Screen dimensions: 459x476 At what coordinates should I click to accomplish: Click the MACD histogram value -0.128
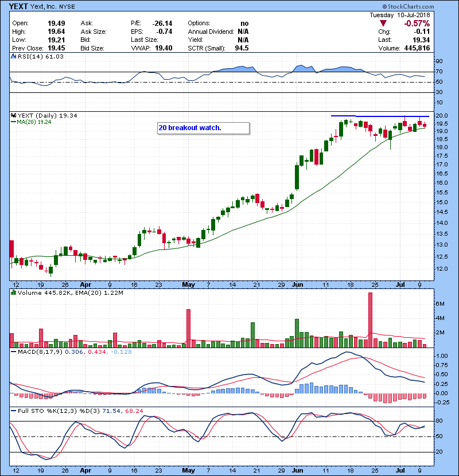(x=122, y=352)
